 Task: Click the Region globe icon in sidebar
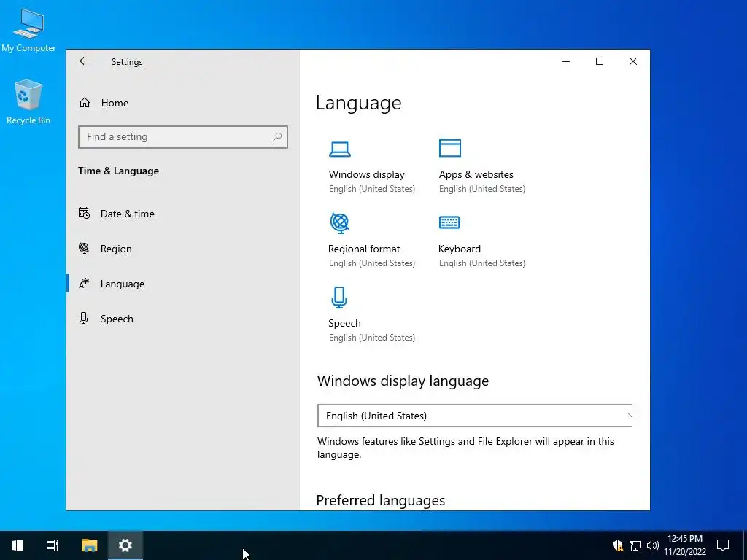(84, 248)
